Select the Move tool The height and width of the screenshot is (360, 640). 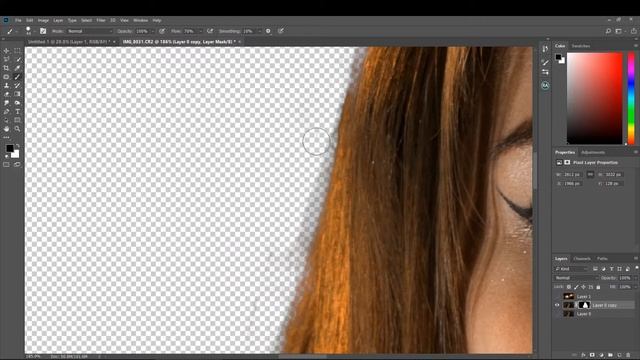point(6,51)
